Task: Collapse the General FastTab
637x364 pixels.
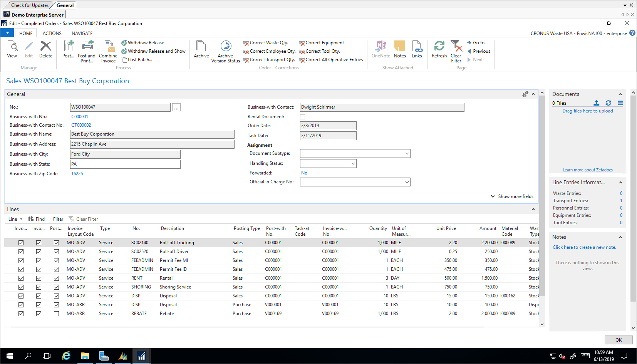Action: pos(533,94)
